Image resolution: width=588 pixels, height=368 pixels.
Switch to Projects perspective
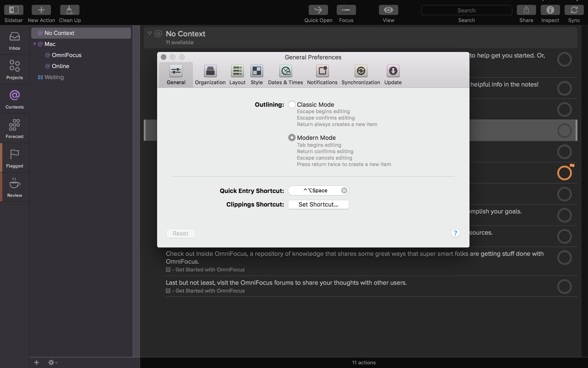click(14, 70)
